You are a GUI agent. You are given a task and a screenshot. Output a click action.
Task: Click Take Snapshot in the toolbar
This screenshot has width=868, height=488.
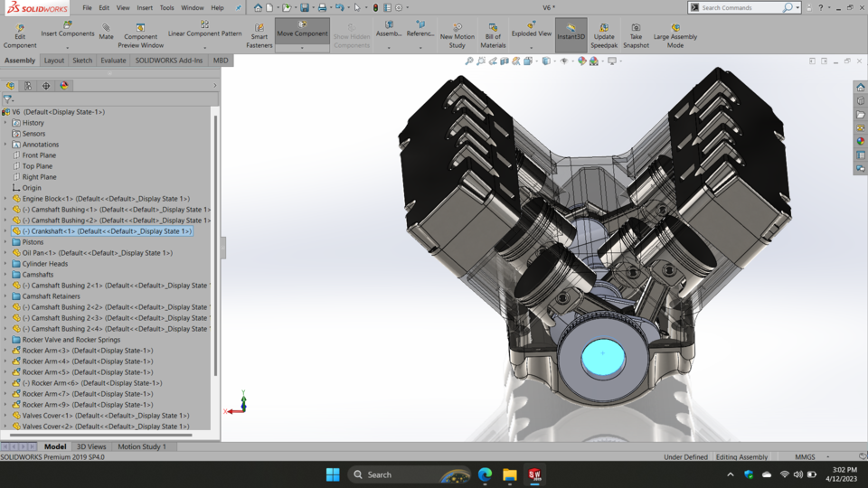[x=636, y=36]
